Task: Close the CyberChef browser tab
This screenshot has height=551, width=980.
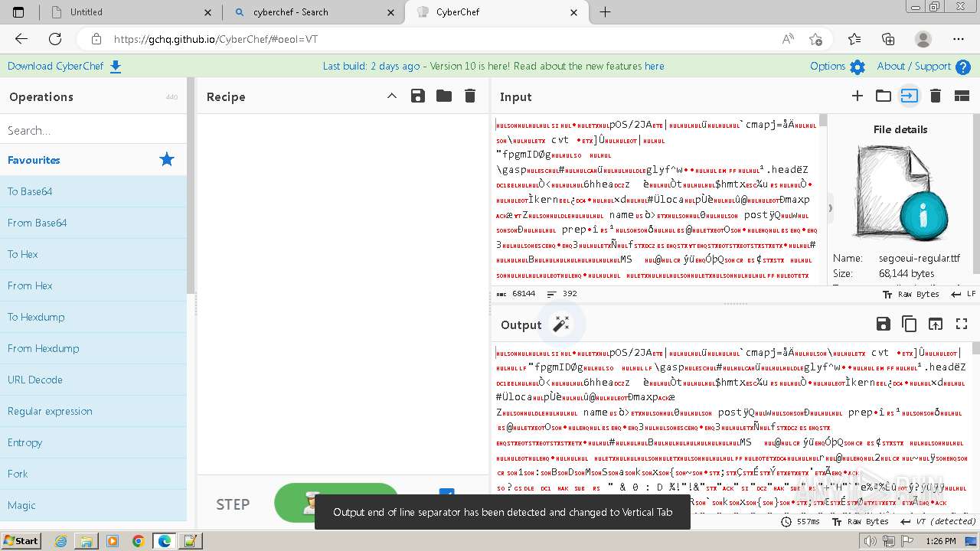Action: click(x=574, y=12)
